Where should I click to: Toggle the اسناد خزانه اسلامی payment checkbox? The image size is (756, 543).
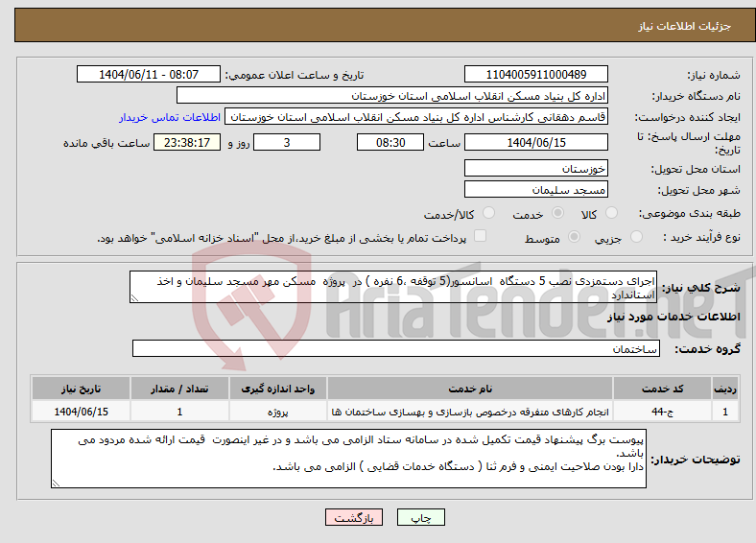pyautogui.click(x=481, y=235)
